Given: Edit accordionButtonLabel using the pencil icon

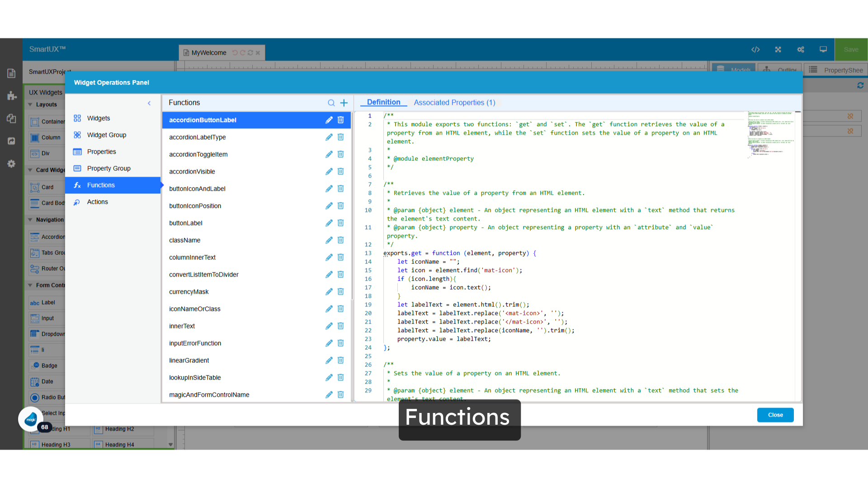Looking at the screenshot, I should pos(329,120).
